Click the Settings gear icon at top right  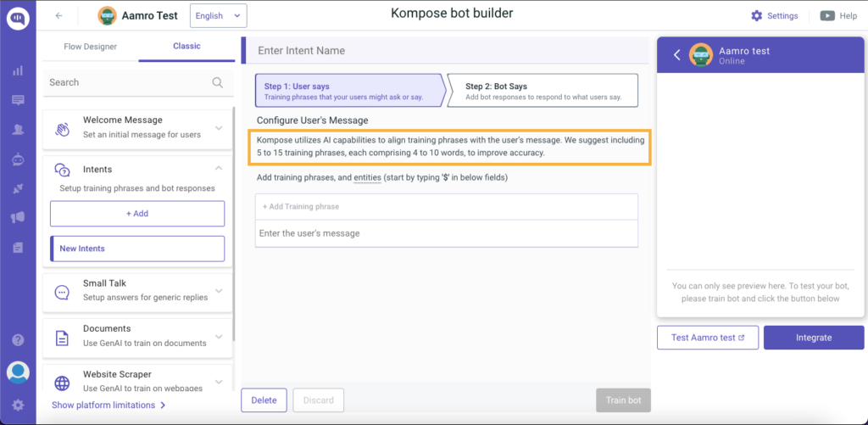click(x=756, y=15)
